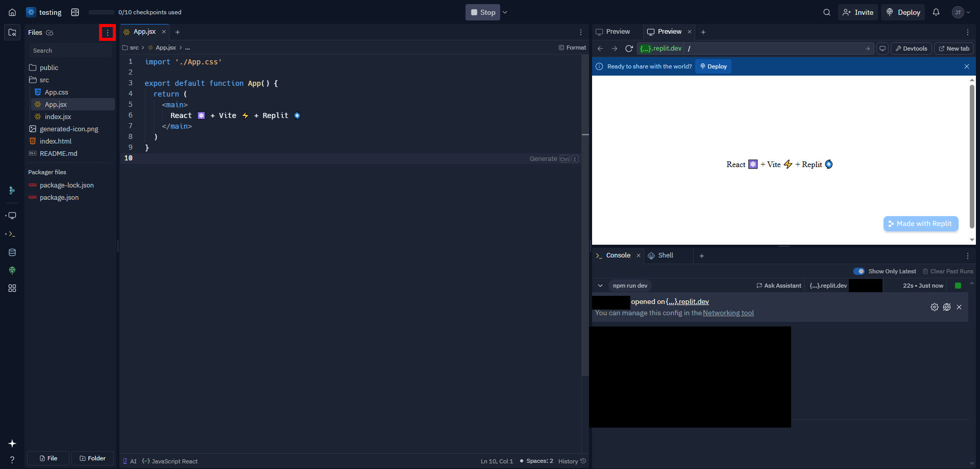Open the notifications bell

click(x=936, y=12)
